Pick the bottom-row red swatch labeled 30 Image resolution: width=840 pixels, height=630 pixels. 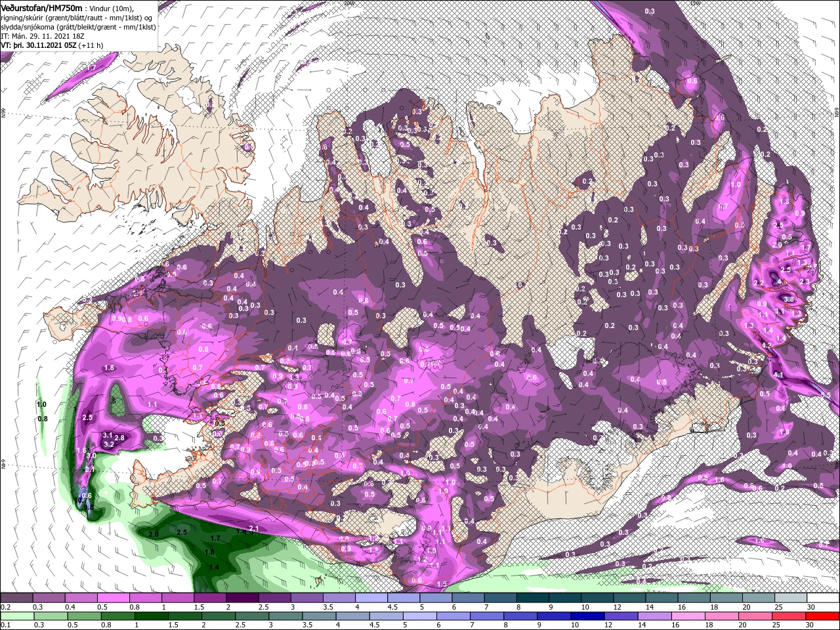click(x=823, y=616)
